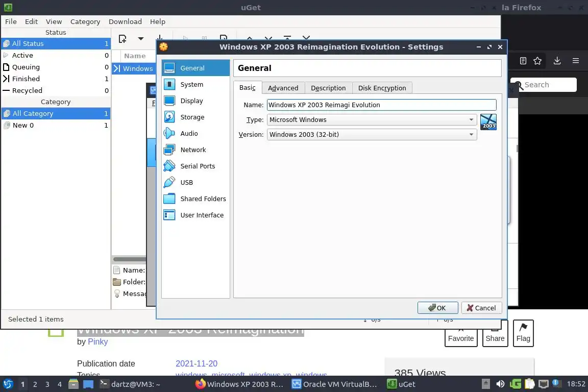Open the Serial Ports settings page
This screenshot has width=588, height=392.
[195, 166]
